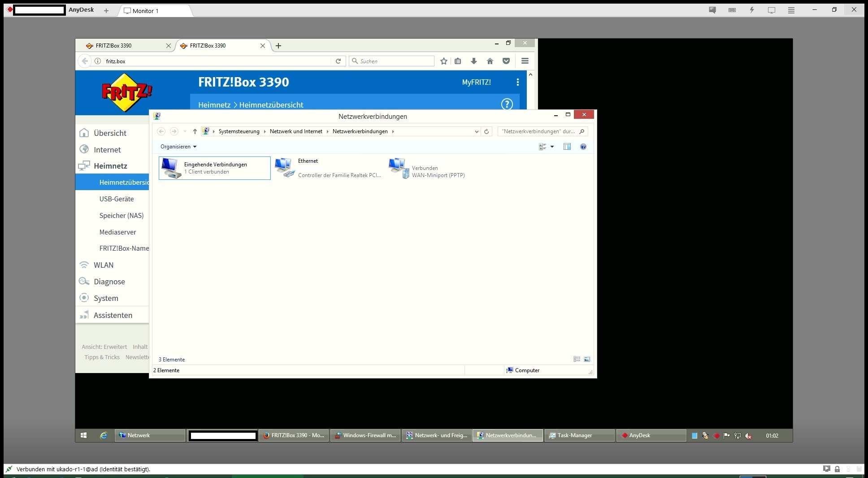
Task: Open a new Firefox tab
Action: (278, 46)
